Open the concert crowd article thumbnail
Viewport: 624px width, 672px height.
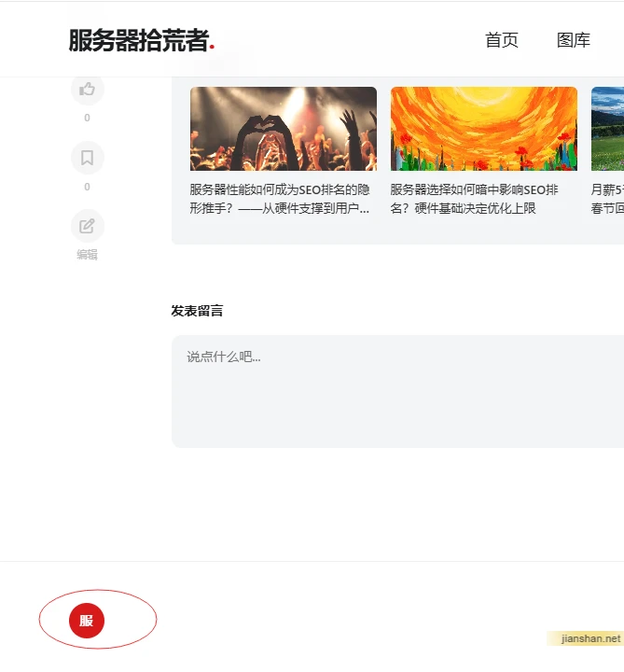click(x=284, y=129)
